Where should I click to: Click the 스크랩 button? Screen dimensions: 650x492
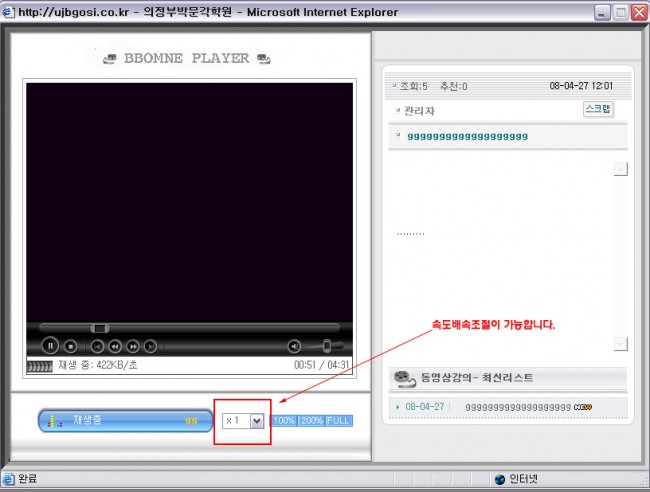pyautogui.click(x=598, y=109)
